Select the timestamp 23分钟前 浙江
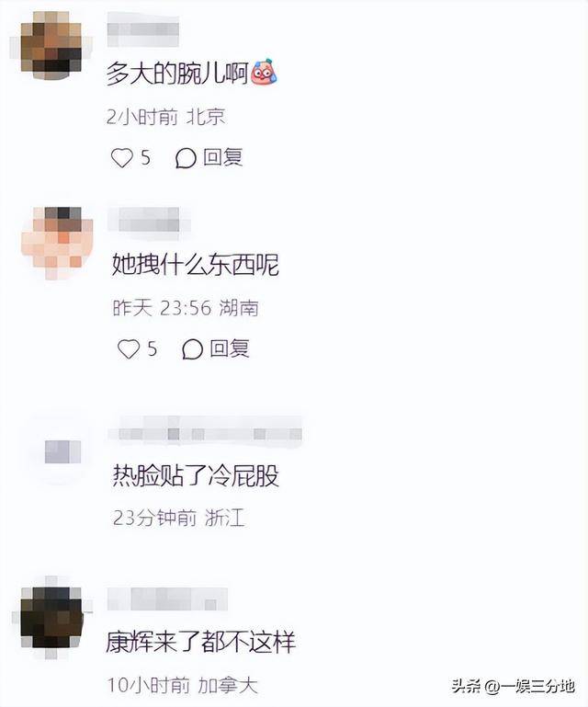The image size is (588, 707). [179, 518]
